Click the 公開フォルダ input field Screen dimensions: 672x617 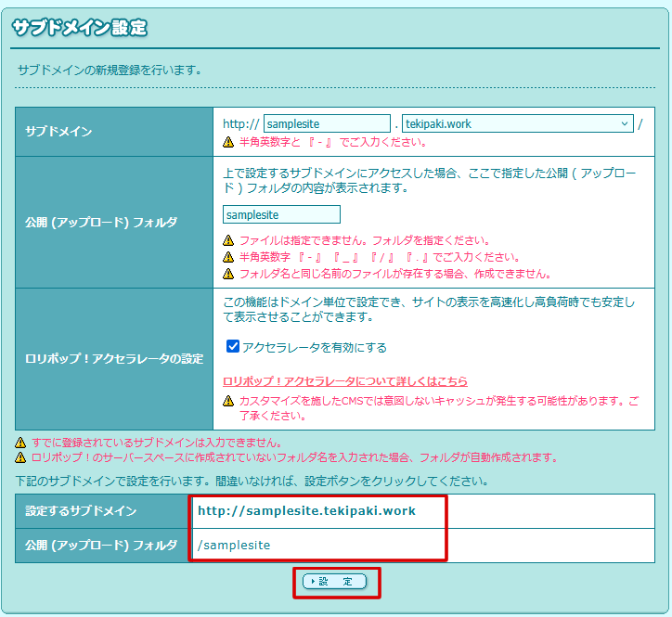coord(281,214)
